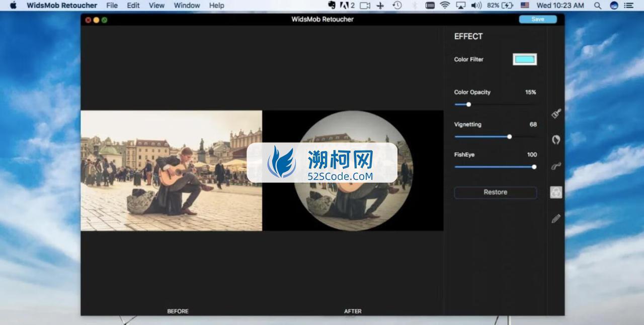The height and width of the screenshot is (325, 644).
Task: Click the Bluetooth icon in menu bar
Action: (415, 5)
